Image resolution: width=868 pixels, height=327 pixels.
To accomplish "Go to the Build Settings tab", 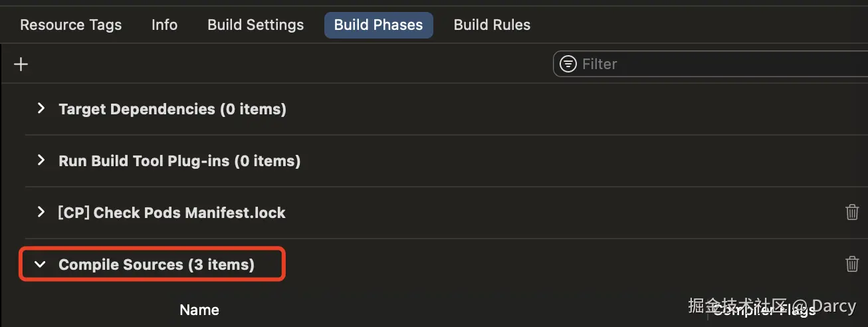I will 255,25.
